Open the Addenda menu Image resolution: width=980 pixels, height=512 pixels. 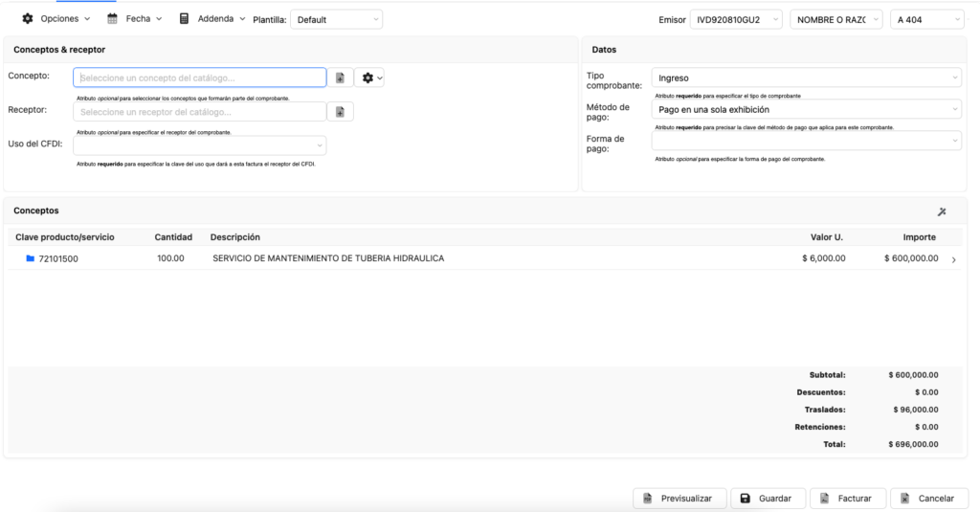pos(212,19)
